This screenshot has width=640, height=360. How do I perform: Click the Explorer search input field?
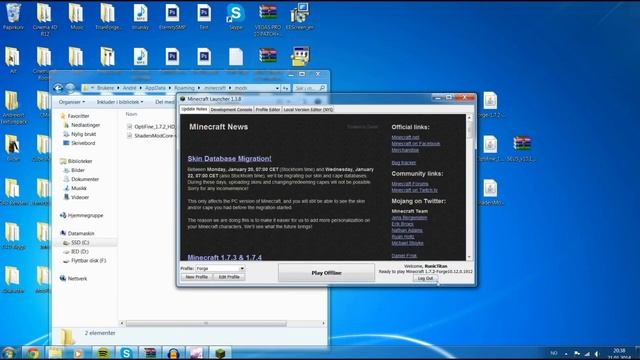click(x=309, y=88)
